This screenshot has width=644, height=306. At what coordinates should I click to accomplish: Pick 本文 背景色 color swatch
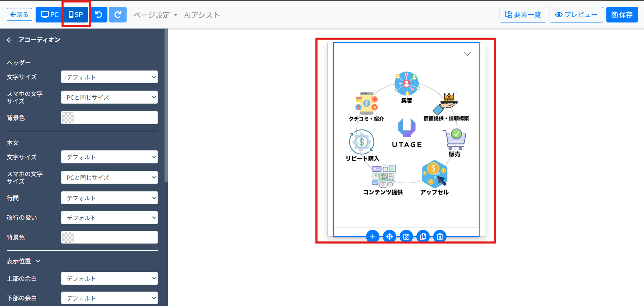tap(68, 237)
